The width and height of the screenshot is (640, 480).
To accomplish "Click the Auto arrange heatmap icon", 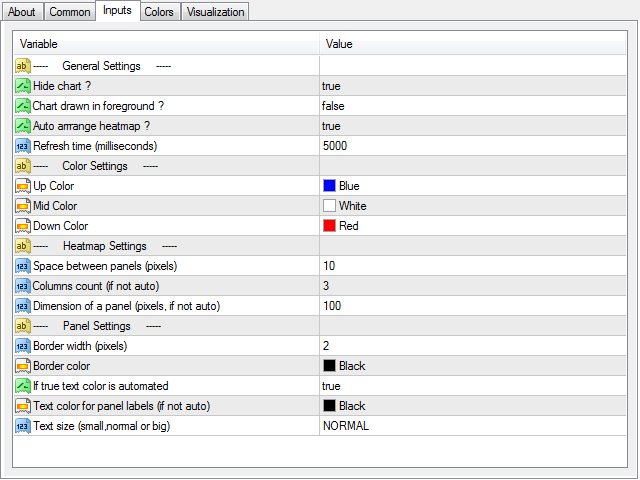I will pyautogui.click(x=23, y=126).
